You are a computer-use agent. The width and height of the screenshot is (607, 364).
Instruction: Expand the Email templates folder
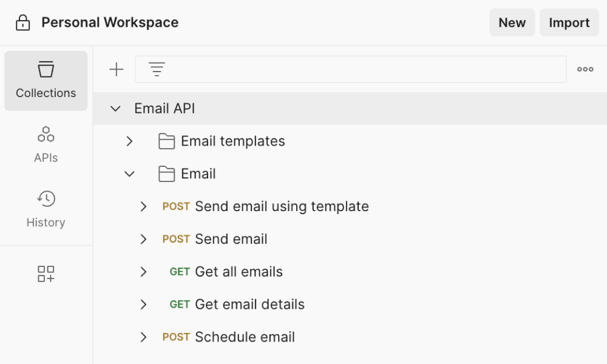point(129,141)
